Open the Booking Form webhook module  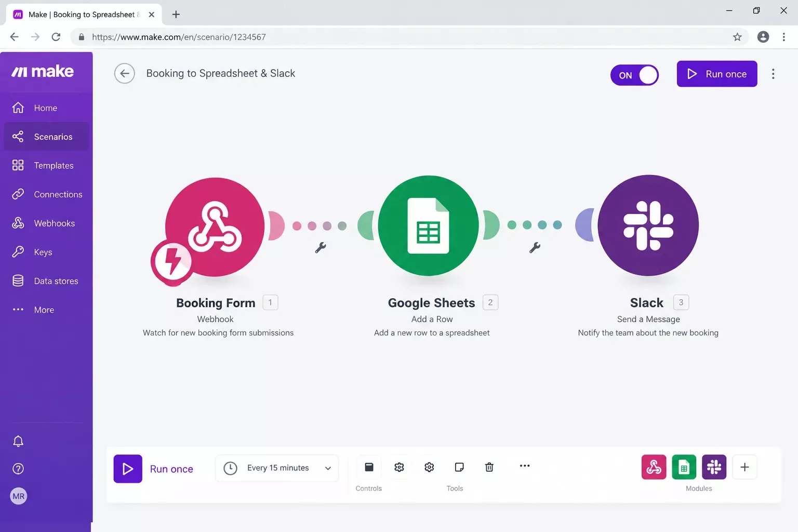[215, 227]
